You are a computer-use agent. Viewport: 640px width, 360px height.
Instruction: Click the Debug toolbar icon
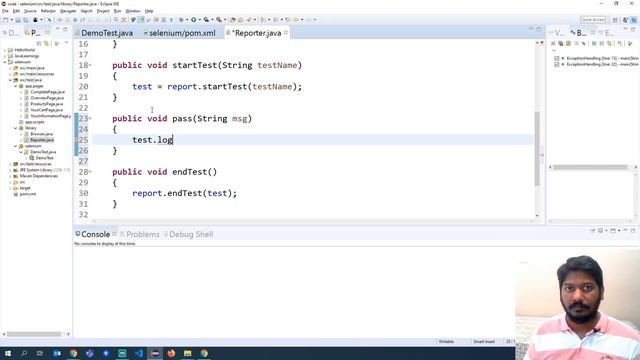click(181, 20)
